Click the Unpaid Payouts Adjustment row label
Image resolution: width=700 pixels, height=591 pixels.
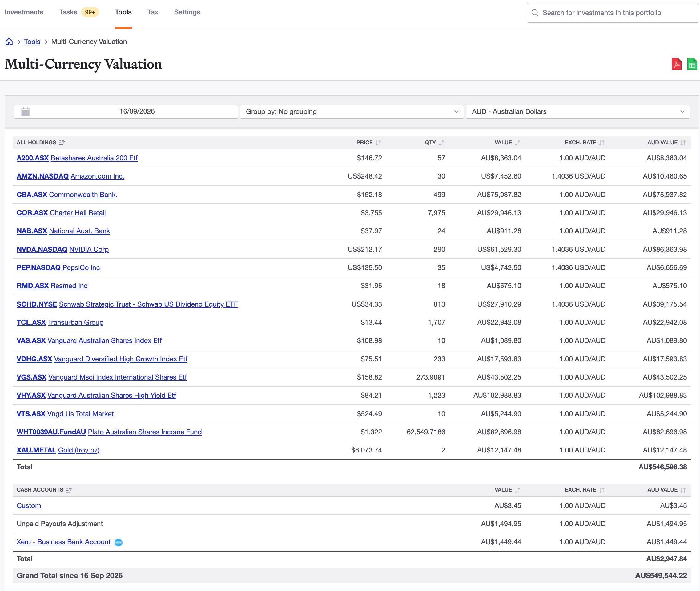pos(60,524)
